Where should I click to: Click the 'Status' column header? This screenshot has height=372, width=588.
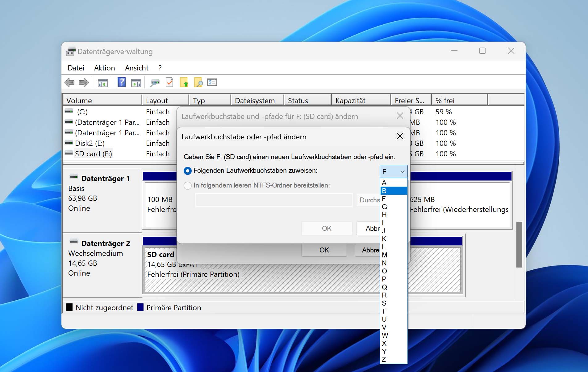(x=308, y=100)
